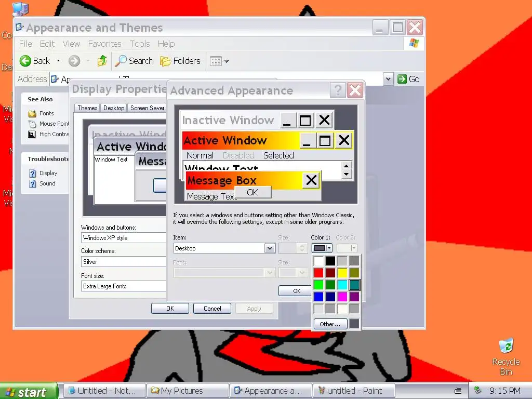This screenshot has width=532, height=399.
Task: Click the Windows flag logo in the menu bar
Action: coord(414,44)
